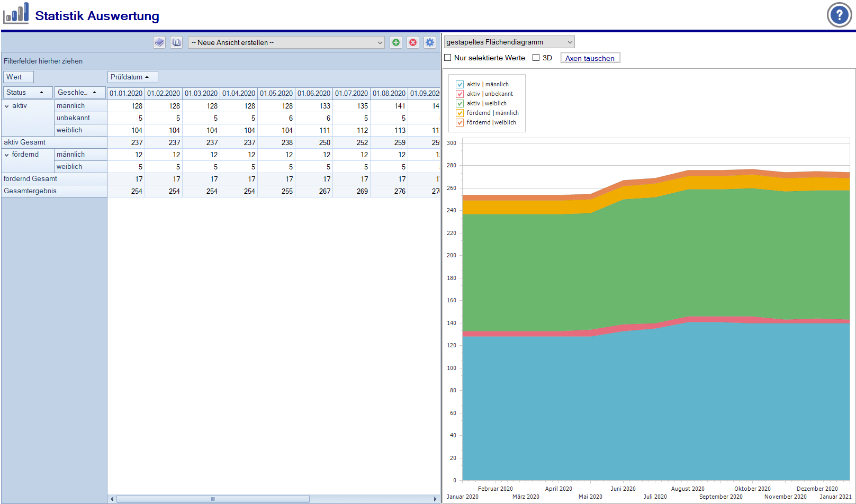Click the scroll-right arrow of the table scrollbar
The image size is (856, 504).
tap(436, 499)
